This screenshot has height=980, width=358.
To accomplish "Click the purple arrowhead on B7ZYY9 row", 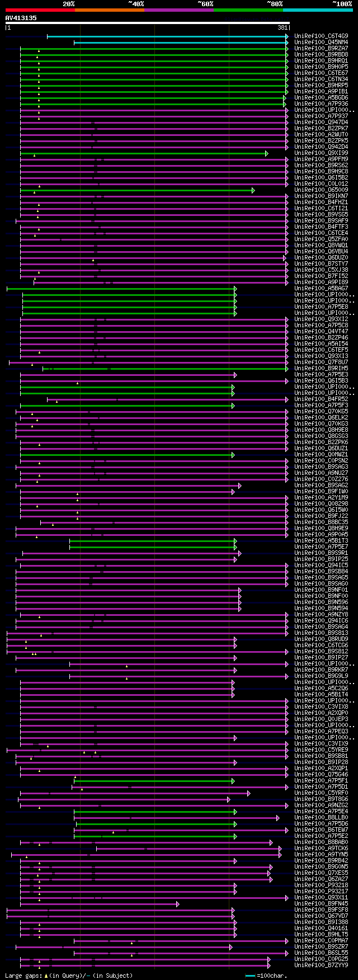I will [269, 965].
